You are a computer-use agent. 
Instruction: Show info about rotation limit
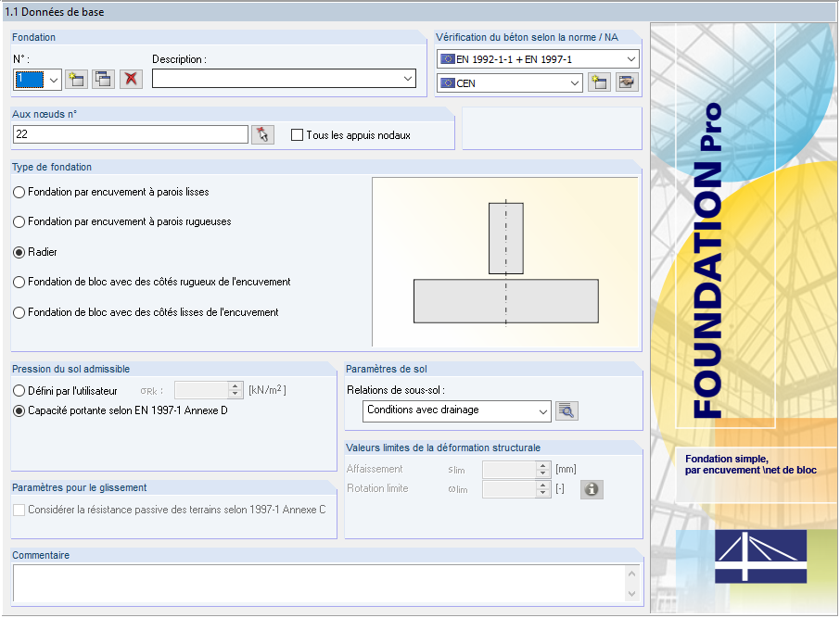592,489
